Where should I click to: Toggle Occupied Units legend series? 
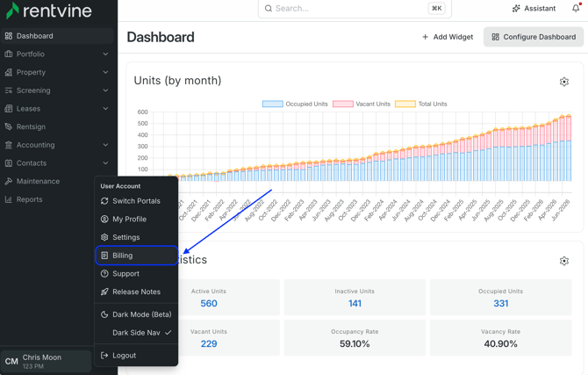[295, 104]
